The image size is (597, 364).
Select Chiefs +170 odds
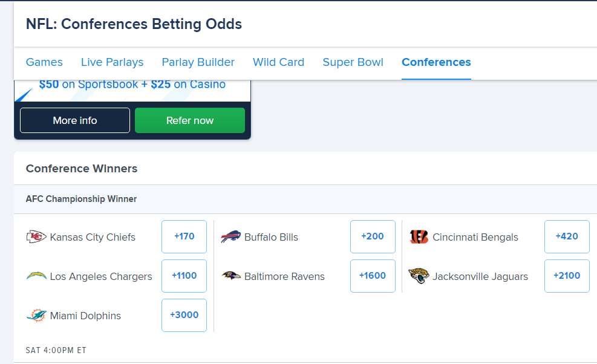pyautogui.click(x=184, y=236)
